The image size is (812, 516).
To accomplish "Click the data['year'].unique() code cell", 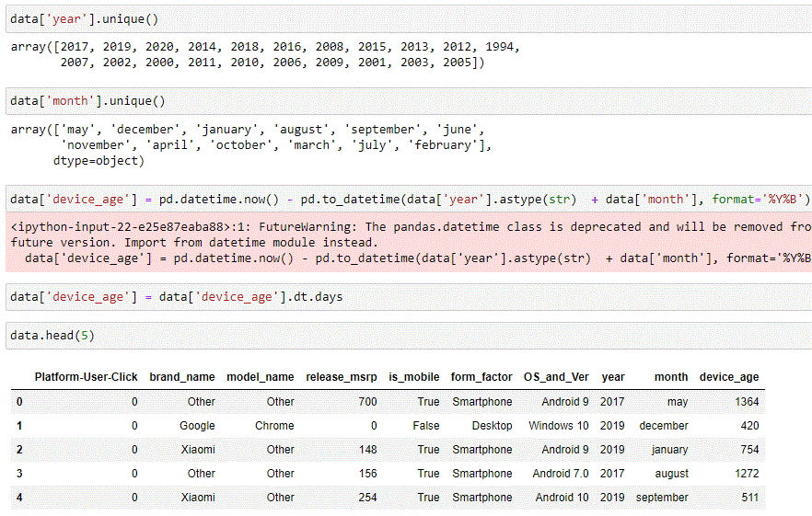I will click(x=409, y=19).
